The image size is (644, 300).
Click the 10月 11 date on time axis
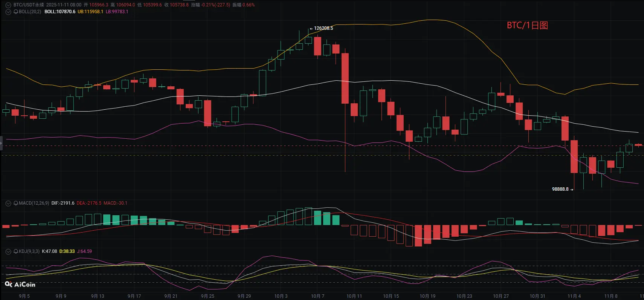pyautogui.click(x=354, y=296)
